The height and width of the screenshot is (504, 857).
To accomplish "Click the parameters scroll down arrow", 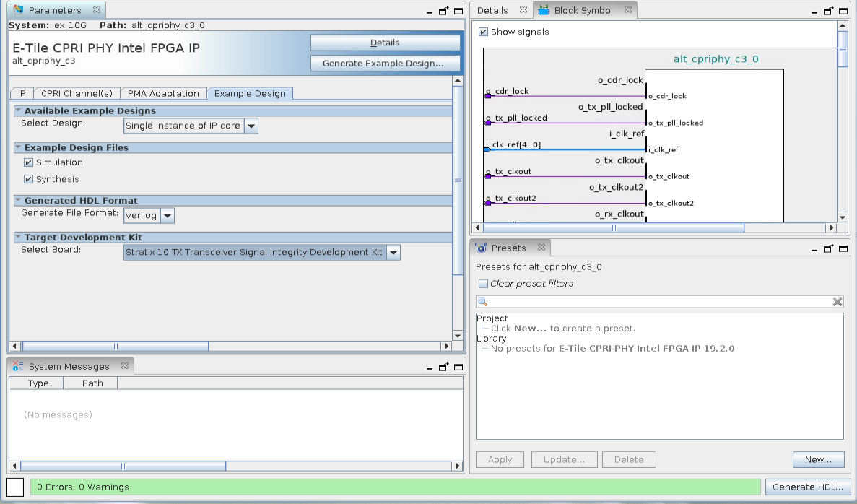I will (x=458, y=336).
